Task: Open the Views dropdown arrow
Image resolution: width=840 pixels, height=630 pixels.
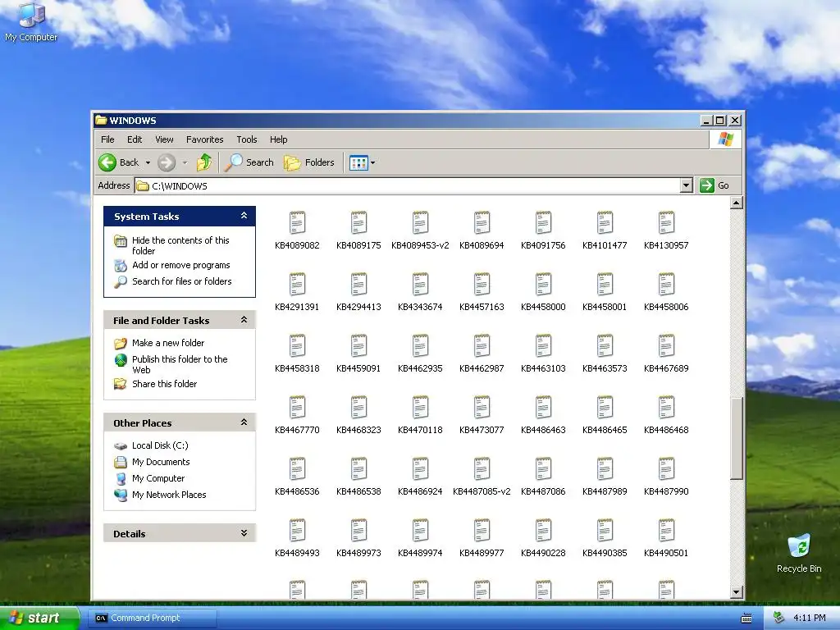Action: [373, 162]
